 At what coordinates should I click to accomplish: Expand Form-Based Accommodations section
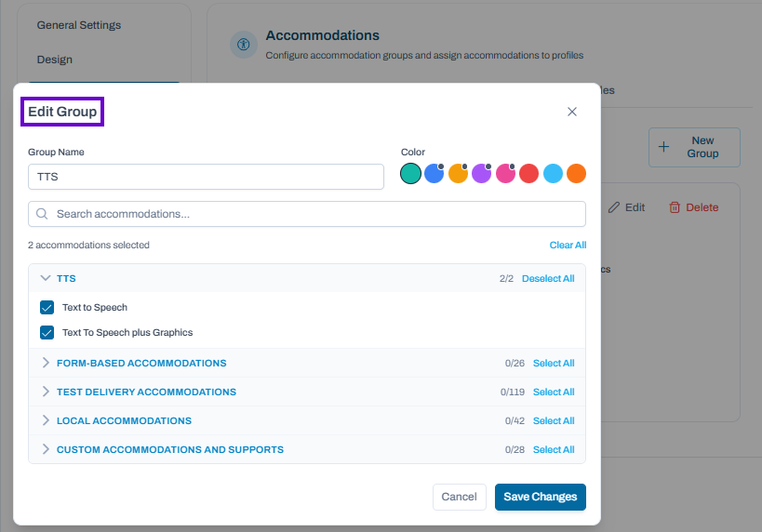point(46,363)
